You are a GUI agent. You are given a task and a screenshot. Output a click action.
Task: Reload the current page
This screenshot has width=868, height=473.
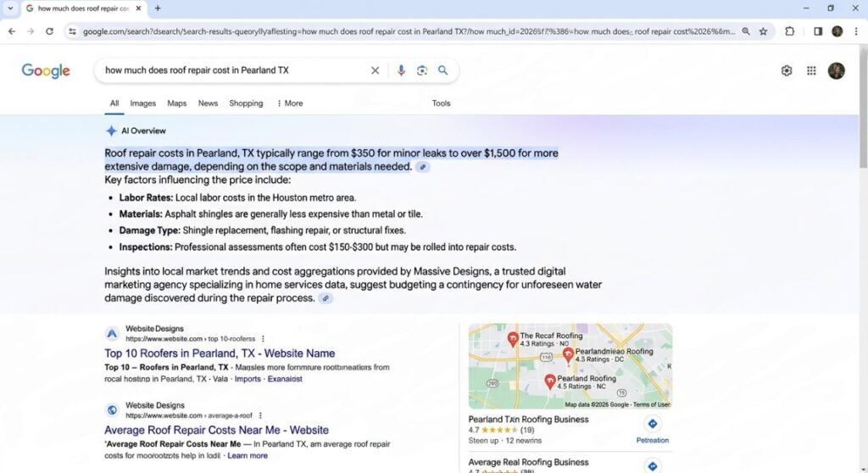pos(49,31)
